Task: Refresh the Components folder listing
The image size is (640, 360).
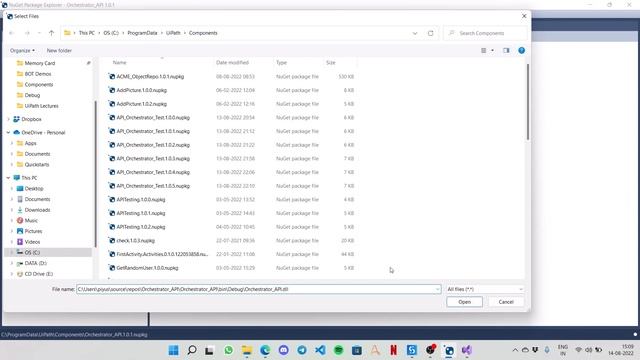Action: point(431,33)
